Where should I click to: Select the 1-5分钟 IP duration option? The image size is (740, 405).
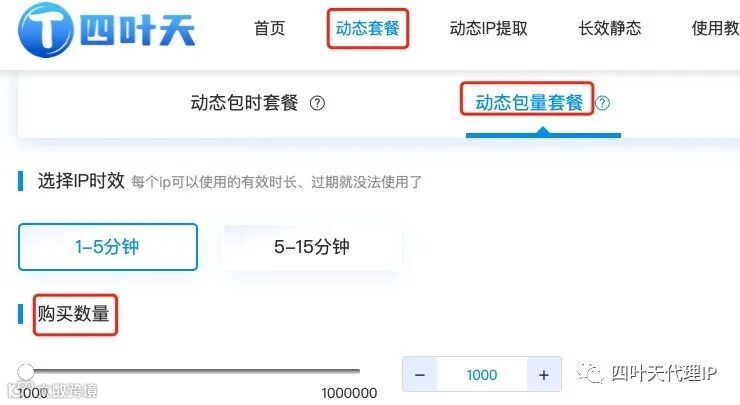108,247
